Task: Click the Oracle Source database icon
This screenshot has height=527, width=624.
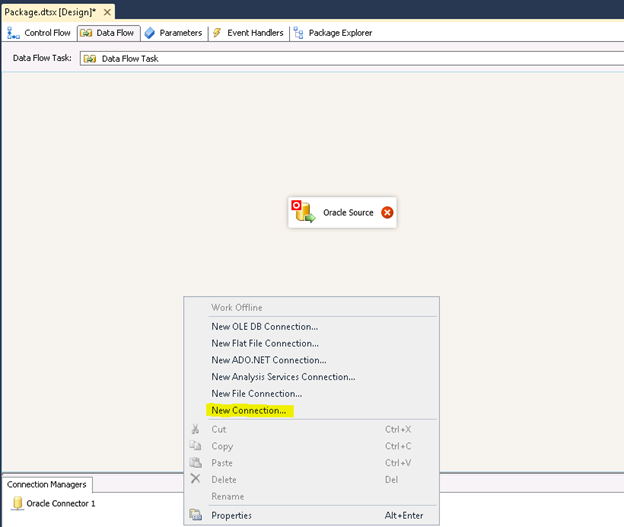Action: [303, 211]
